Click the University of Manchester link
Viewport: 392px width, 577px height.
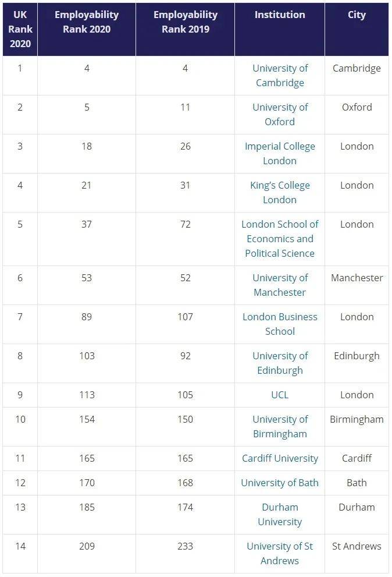pyautogui.click(x=280, y=285)
